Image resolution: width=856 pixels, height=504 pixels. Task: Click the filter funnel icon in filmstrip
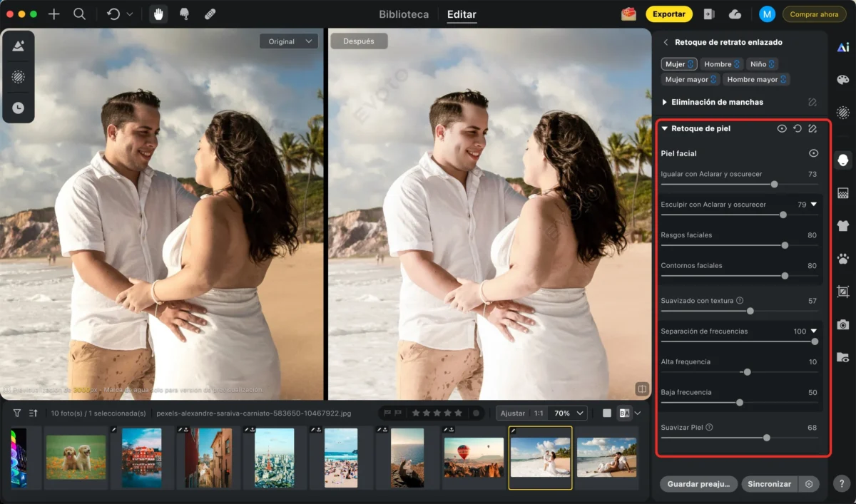[x=17, y=413]
